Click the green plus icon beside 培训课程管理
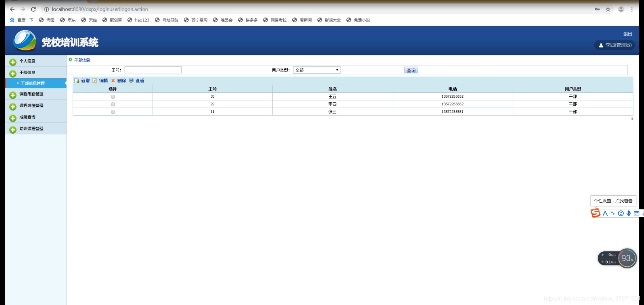Image resolution: width=644 pixels, height=305 pixels. pos(13,130)
